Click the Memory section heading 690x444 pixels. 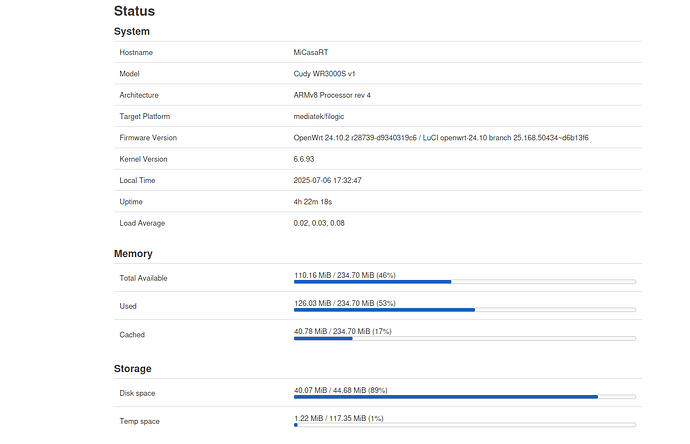coord(133,254)
